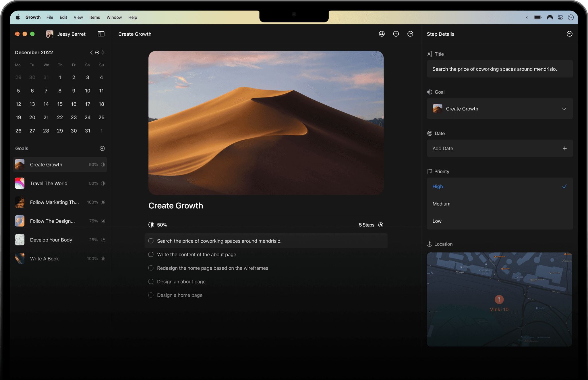Go to previous month in calendar

pyautogui.click(x=91, y=53)
